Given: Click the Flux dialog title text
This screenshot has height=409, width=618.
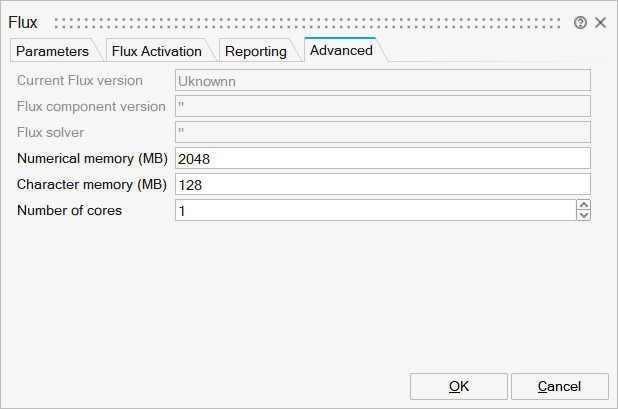Looking at the screenshot, I should pyautogui.click(x=23, y=22).
